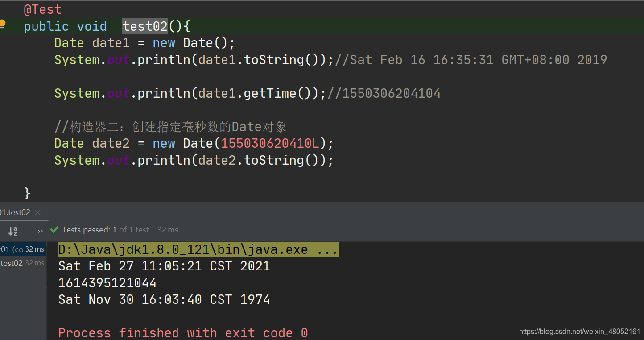Click the date1.getTime() println line

coord(190,93)
